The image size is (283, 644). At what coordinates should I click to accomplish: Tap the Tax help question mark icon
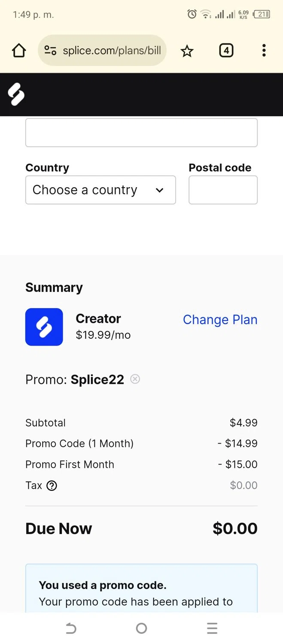click(52, 486)
